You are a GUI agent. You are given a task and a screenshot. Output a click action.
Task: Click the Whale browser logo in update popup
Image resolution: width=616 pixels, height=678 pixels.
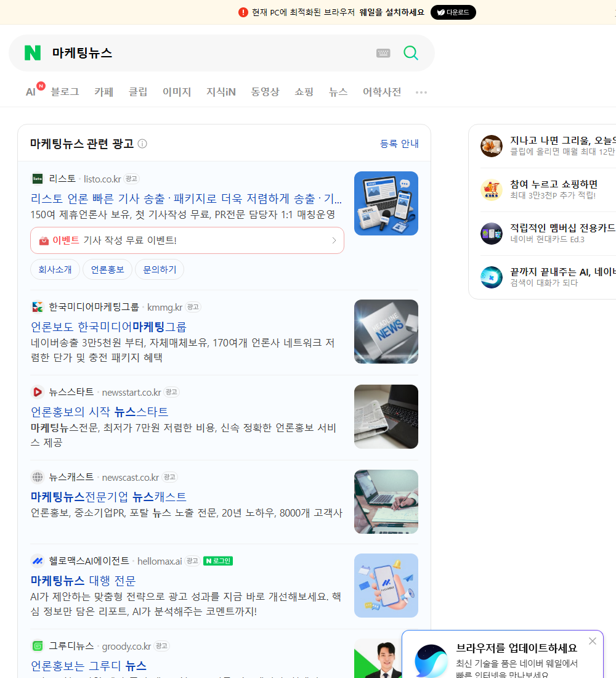point(431,661)
